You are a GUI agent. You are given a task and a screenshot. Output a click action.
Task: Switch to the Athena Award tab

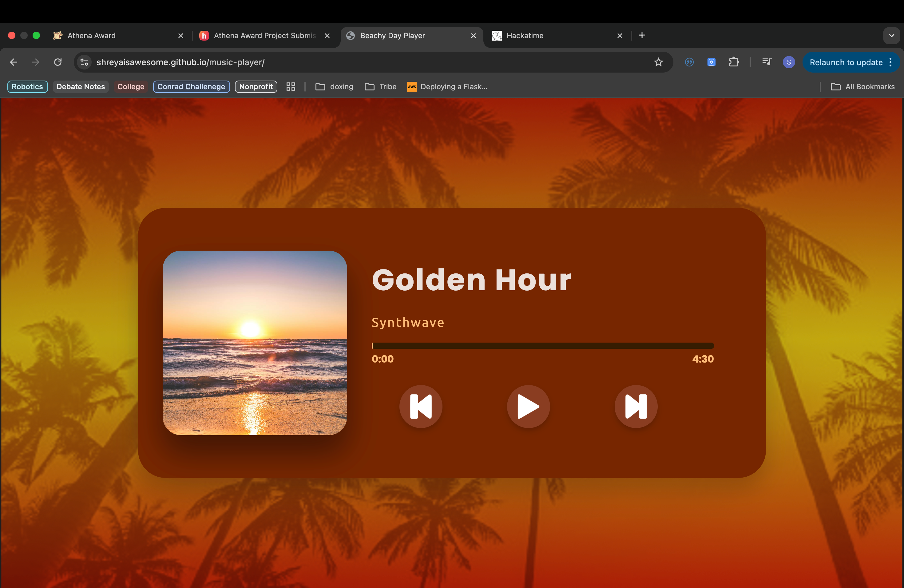pos(91,36)
